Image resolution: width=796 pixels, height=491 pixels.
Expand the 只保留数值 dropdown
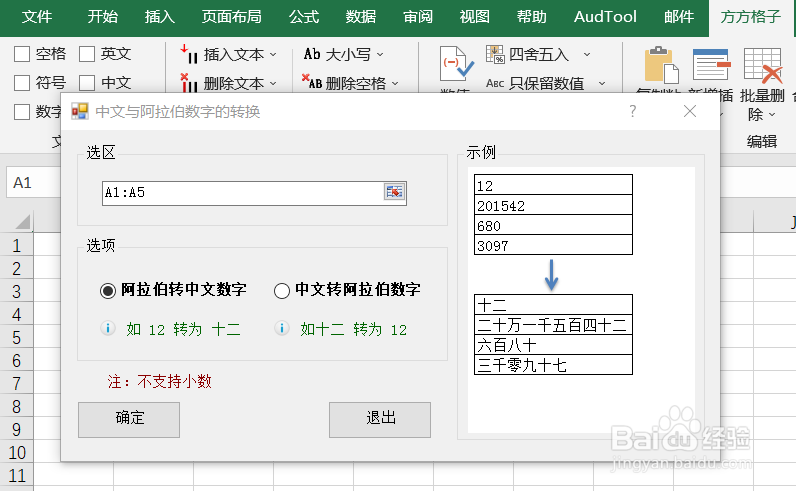click(x=602, y=83)
